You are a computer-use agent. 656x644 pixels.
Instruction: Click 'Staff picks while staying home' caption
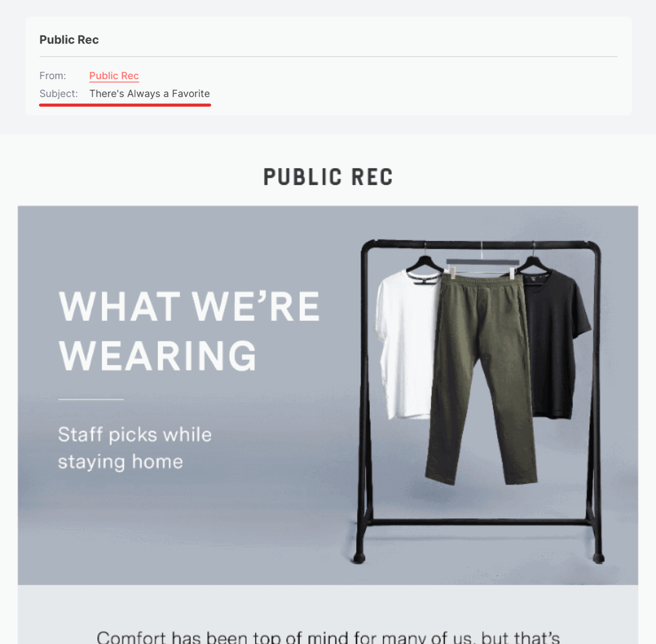tap(134, 448)
